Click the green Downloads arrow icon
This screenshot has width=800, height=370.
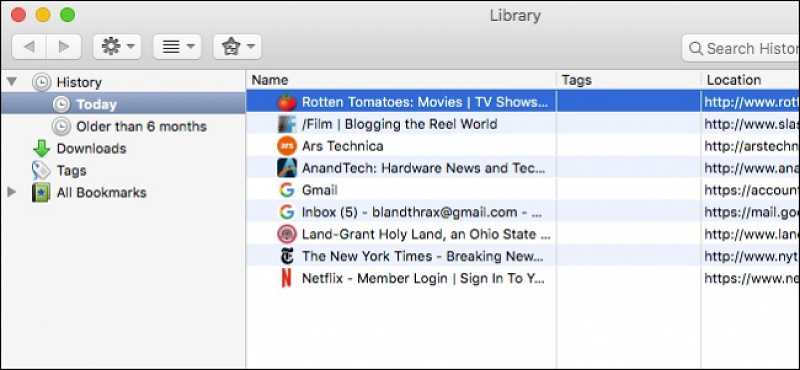pyautogui.click(x=41, y=149)
